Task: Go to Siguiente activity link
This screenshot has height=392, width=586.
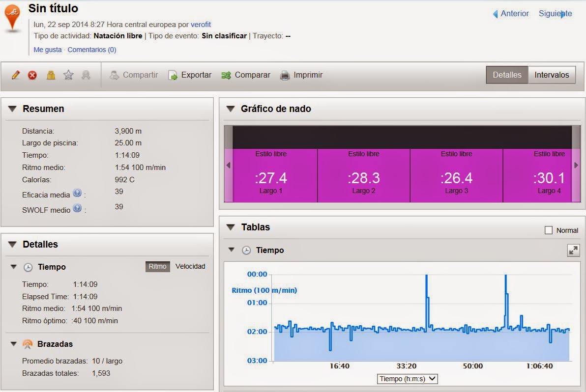Action: click(555, 13)
